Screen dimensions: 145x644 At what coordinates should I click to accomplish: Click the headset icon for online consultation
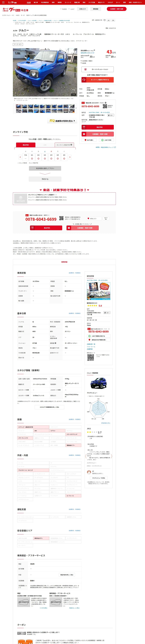pyautogui.click(x=84, y=80)
